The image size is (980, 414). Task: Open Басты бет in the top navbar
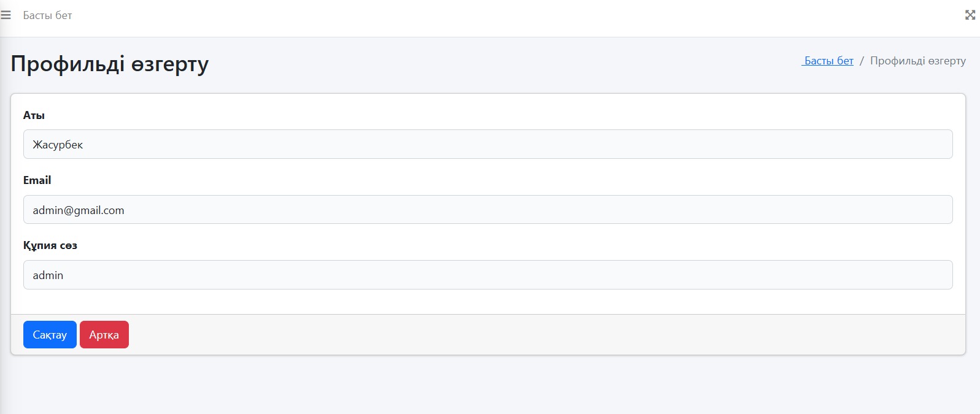click(47, 15)
